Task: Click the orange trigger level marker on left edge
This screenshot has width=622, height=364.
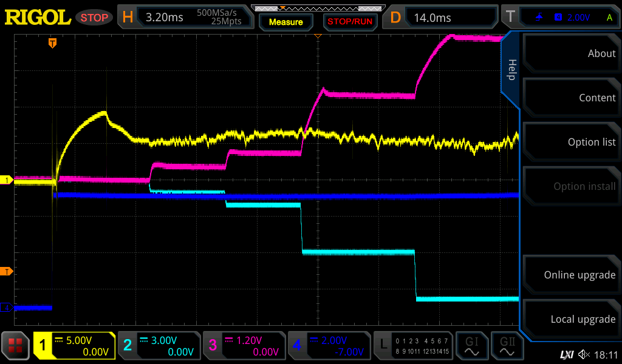Action: click(7, 271)
